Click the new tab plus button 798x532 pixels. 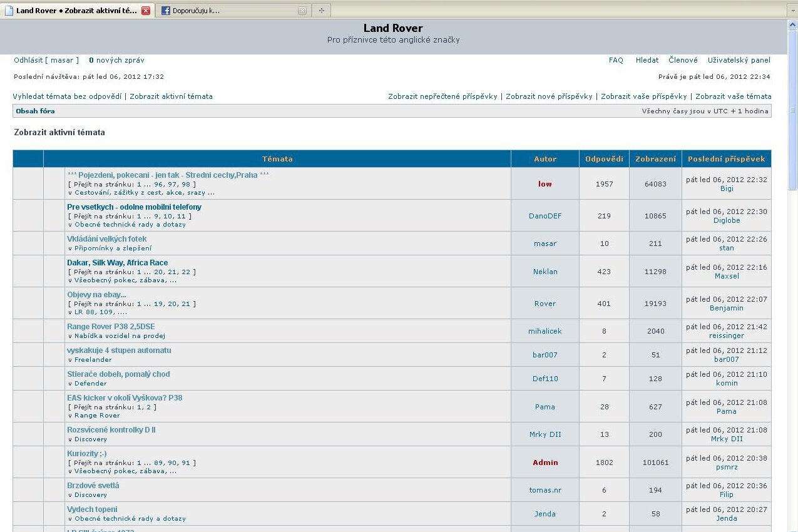coord(321,11)
